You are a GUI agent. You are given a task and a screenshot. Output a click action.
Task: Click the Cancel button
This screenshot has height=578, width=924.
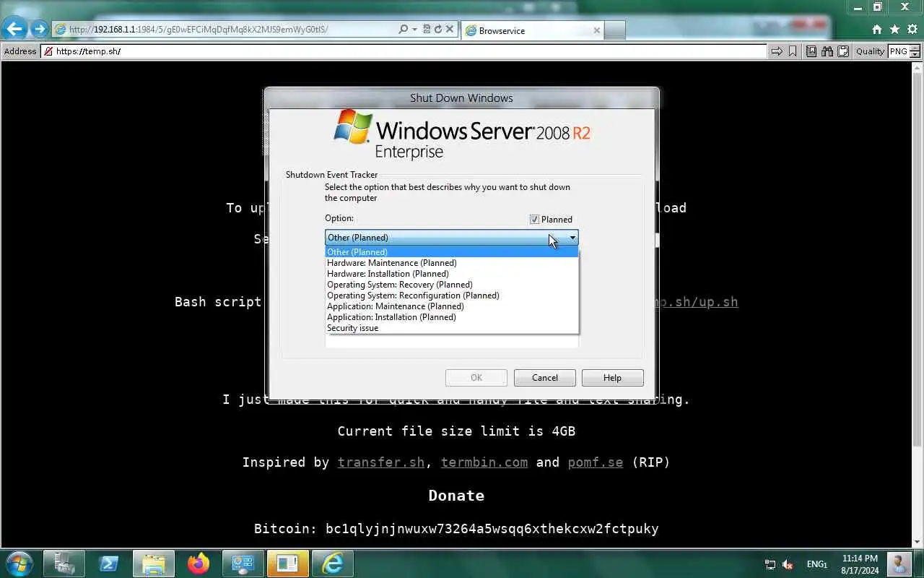pyautogui.click(x=545, y=378)
